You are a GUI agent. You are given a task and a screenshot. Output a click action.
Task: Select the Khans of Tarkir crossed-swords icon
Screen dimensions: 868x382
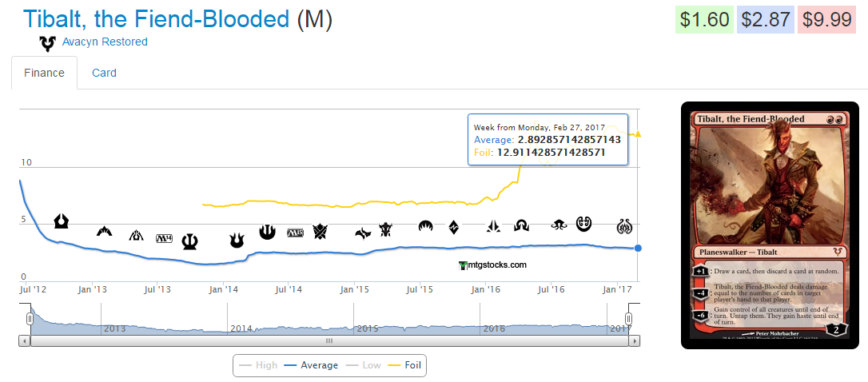point(321,232)
